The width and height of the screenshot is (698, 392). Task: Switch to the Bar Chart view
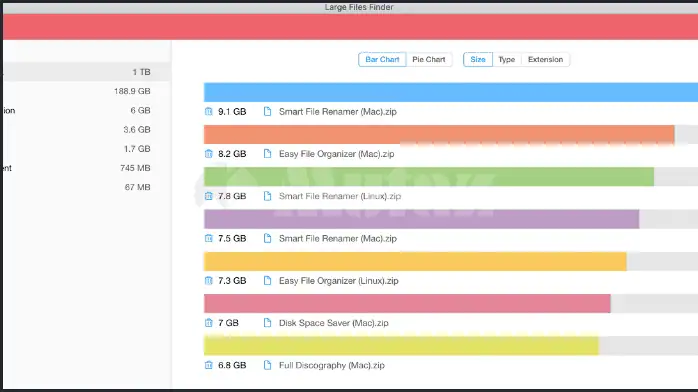point(382,59)
